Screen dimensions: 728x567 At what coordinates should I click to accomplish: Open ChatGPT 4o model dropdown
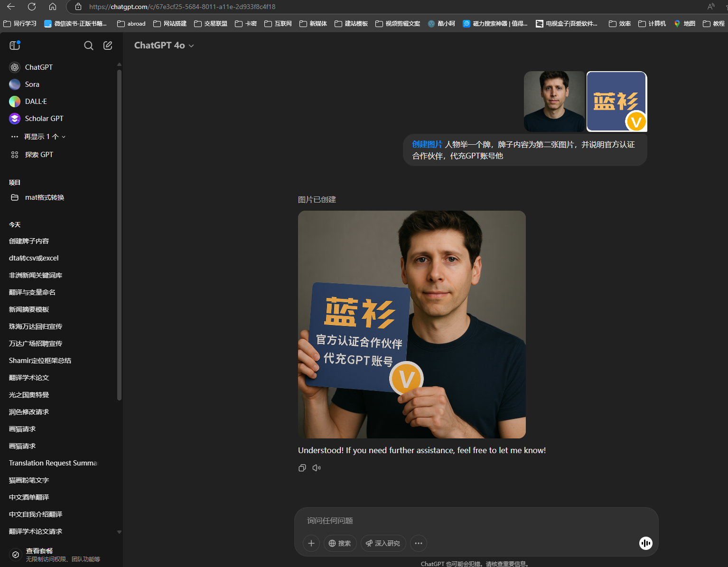(164, 46)
